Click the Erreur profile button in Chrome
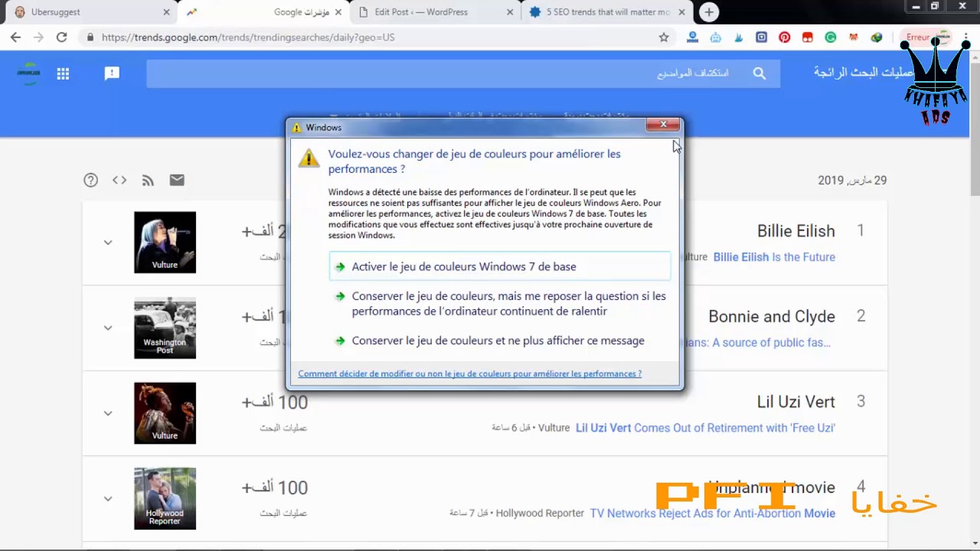This screenshot has width=980, height=551. (x=928, y=37)
